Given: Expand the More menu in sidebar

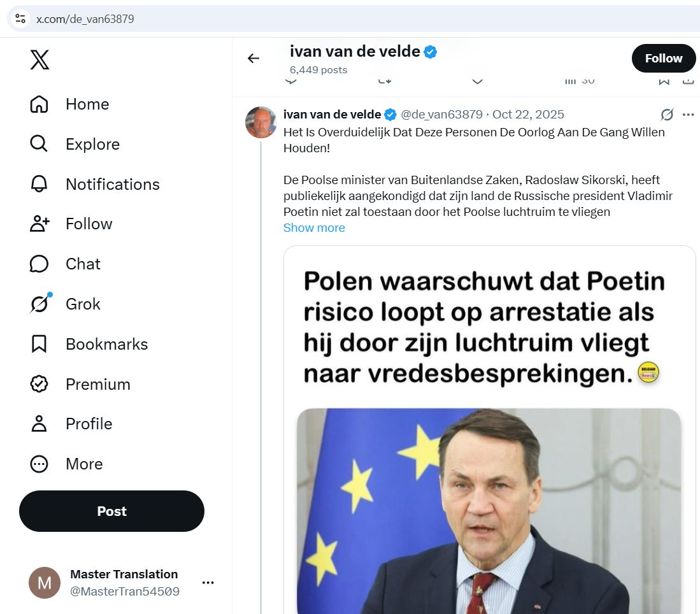Looking at the screenshot, I should (66, 464).
